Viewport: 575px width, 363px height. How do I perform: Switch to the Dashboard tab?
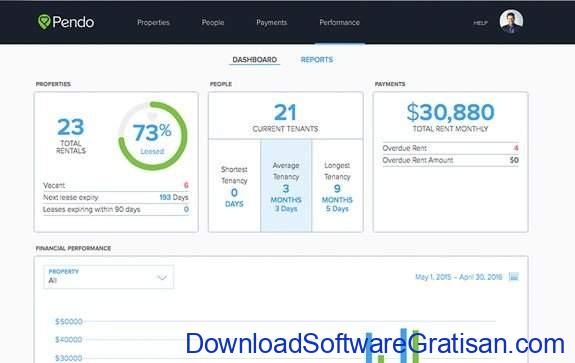254,59
